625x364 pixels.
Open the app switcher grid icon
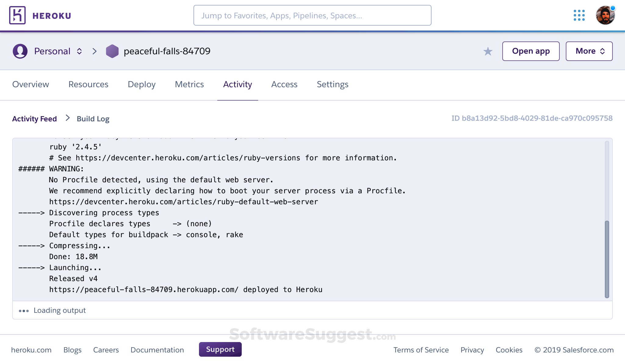point(579,15)
